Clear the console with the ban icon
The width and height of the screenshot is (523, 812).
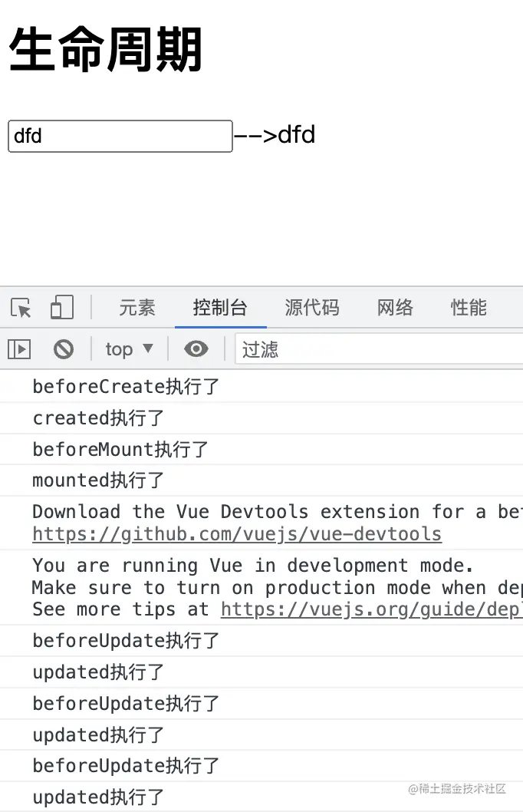point(64,349)
